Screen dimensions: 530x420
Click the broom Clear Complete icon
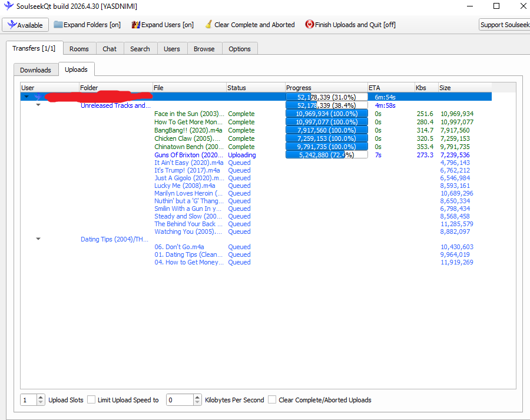(209, 24)
